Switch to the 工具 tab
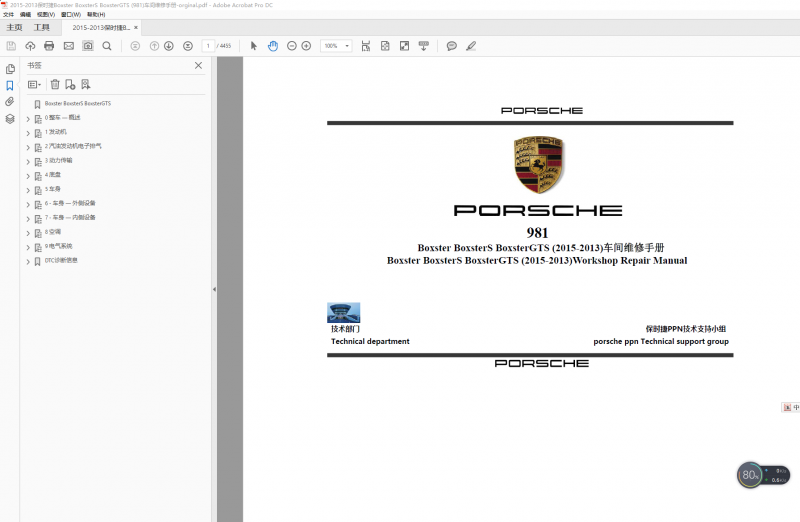 [42, 27]
